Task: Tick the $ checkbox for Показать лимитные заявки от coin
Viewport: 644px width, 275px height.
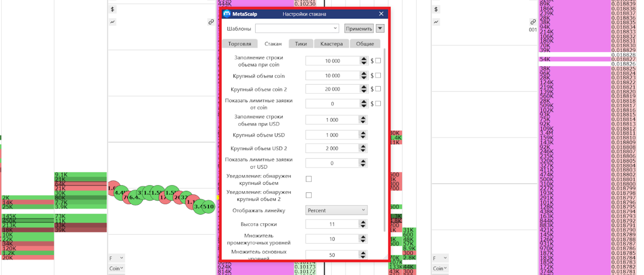Action: click(x=378, y=104)
